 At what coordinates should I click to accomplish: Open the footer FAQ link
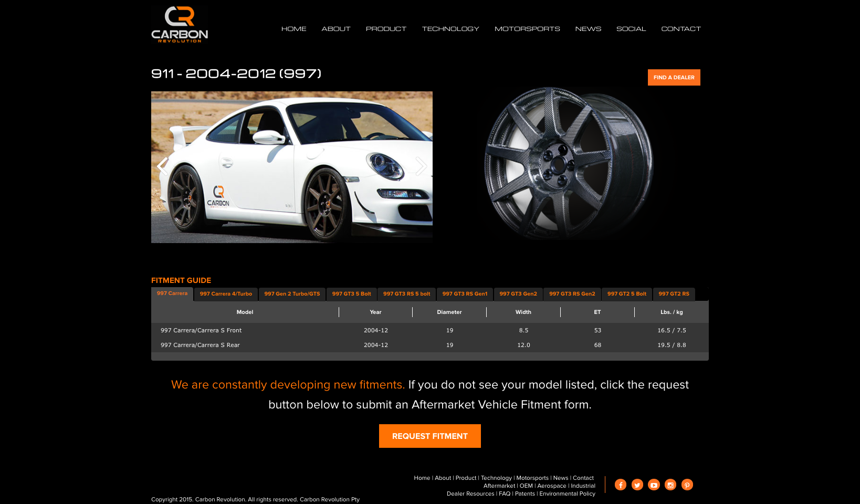[x=505, y=493]
